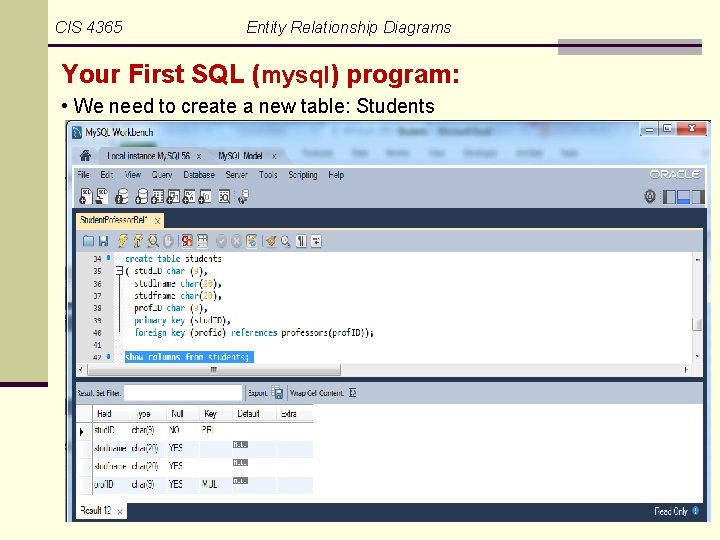This screenshot has width=720, height=540.
Task: Click the limit rows grid icon
Action: pos(202,241)
